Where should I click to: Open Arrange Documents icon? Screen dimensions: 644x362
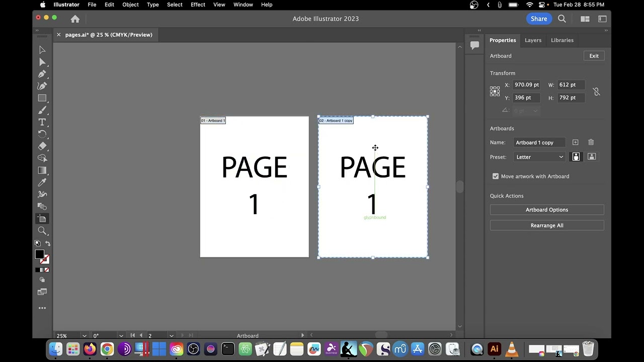585,19
